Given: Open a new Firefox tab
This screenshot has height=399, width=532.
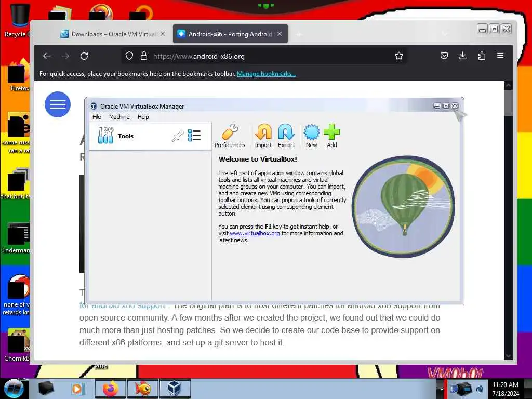Looking at the screenshot, I should [299, 34].
